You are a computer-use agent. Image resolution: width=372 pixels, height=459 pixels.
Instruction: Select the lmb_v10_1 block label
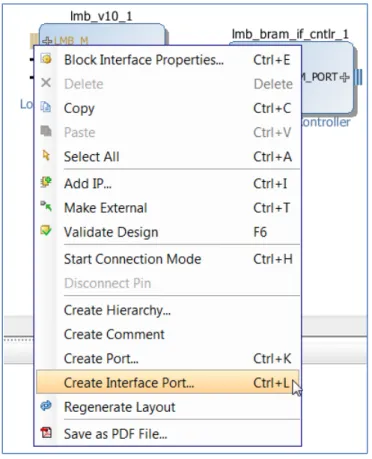pyautogui.click(x=101, y=16)
